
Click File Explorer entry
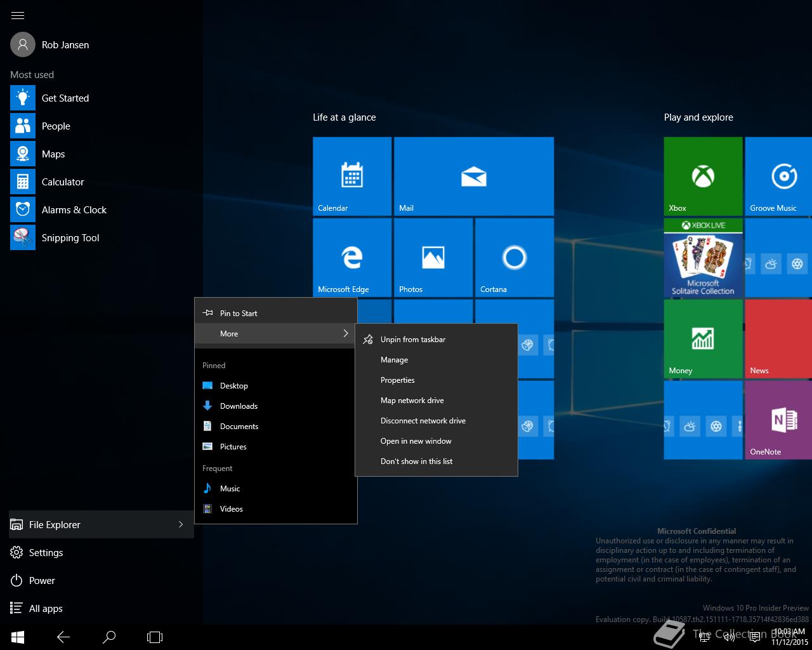click(x=101, y=524)
